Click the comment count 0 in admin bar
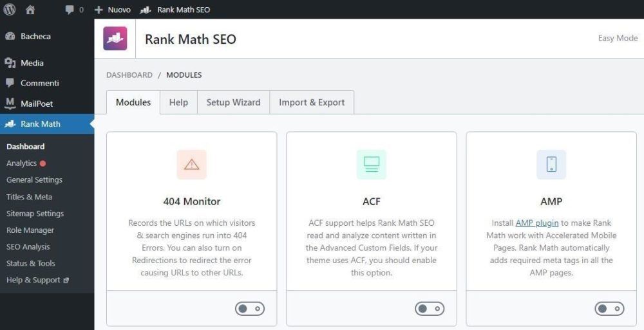Screen dimensions: 644x330 point(81,10)
